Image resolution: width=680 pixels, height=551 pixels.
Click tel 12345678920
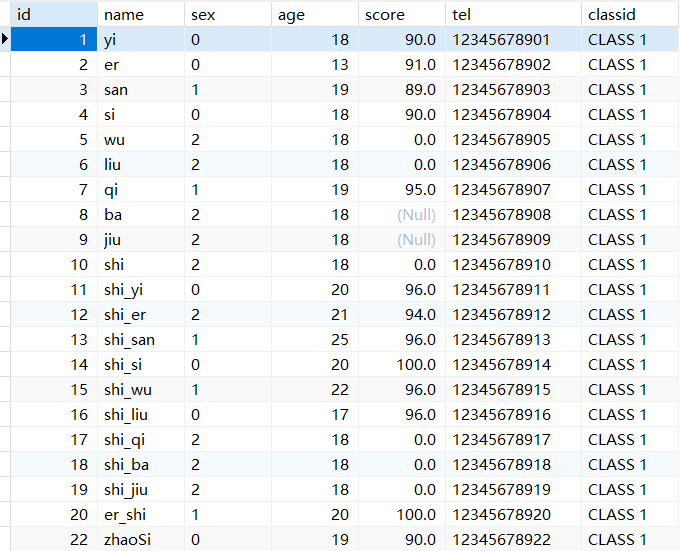click(x=513, y=515)
